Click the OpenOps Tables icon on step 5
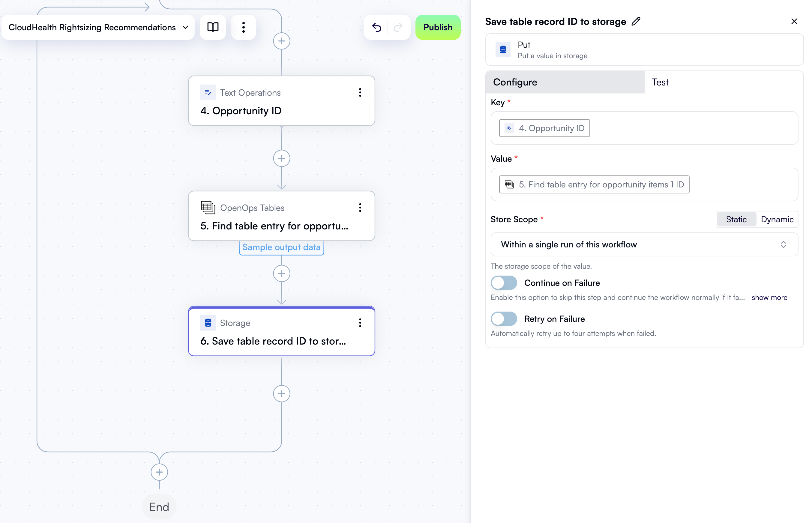 pos(208,208)
